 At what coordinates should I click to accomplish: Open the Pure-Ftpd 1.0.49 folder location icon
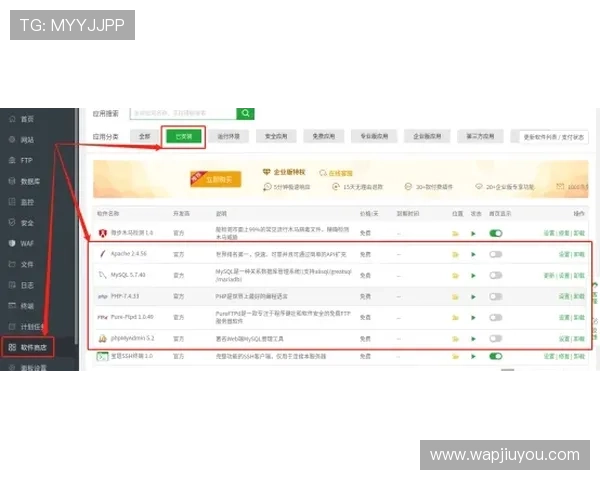click(x=455, y=317)
